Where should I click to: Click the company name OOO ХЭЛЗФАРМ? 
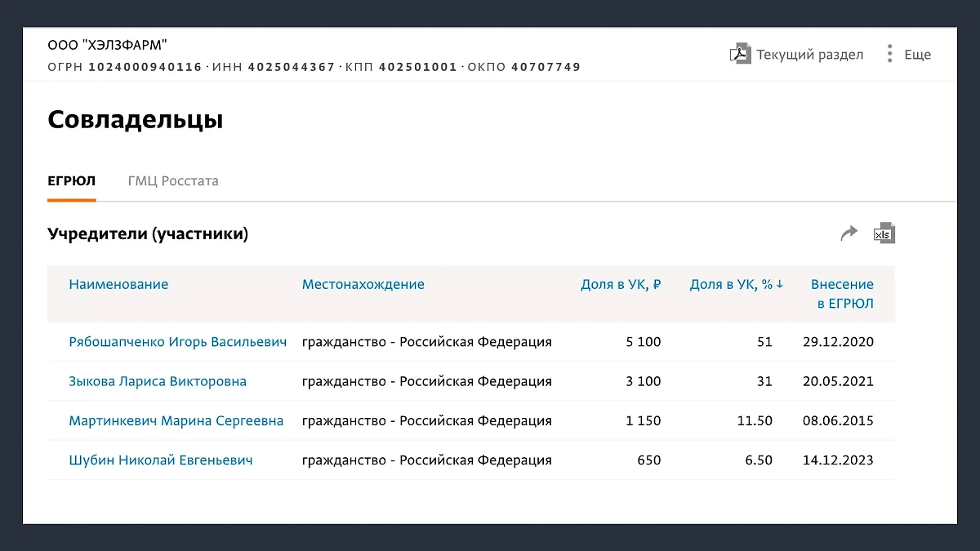pos(106,46)
